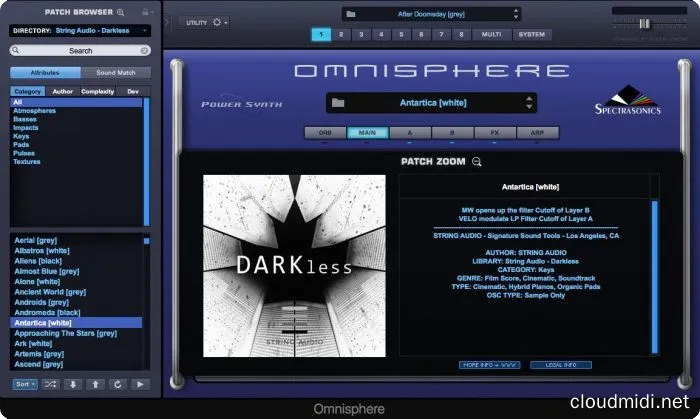
Task: Step to previous patch with up arrow
Action: (95, 383)
